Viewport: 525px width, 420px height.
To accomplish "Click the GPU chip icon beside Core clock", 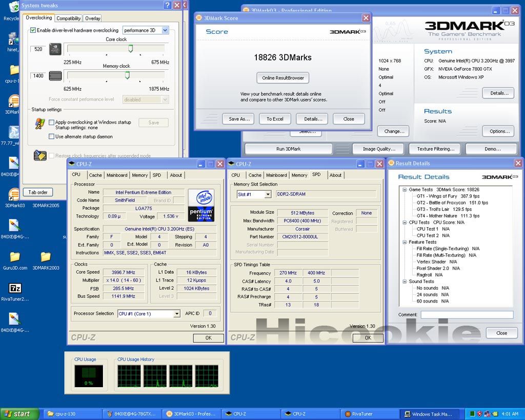I will point(55,49).
